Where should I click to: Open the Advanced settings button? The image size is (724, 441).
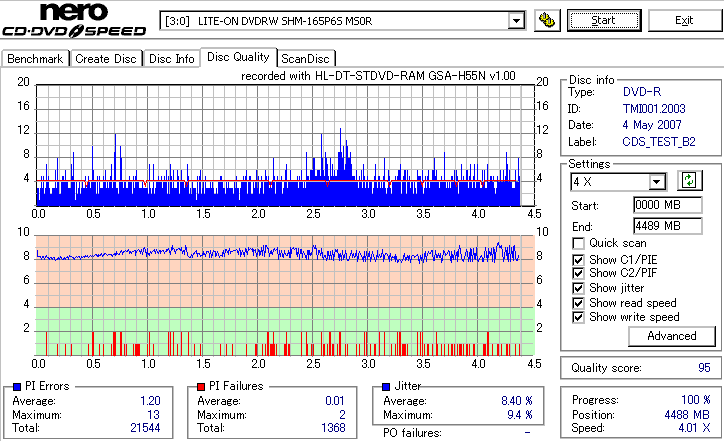coord(672,336)
